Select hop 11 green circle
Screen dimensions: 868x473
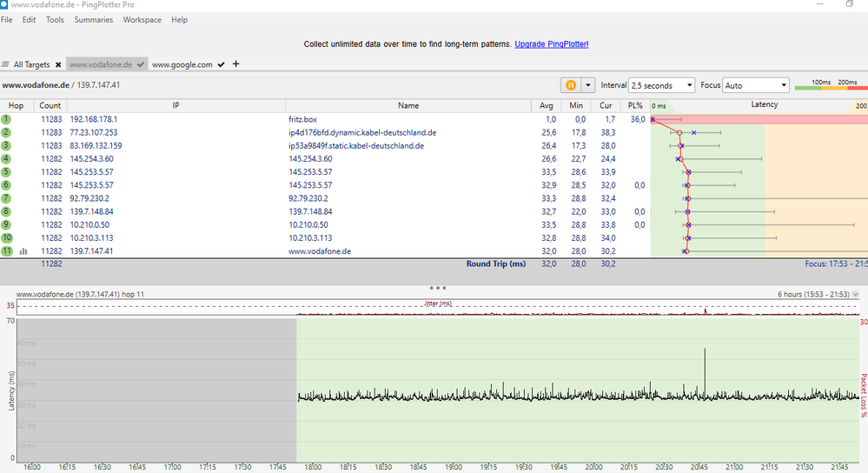point(7,251)
